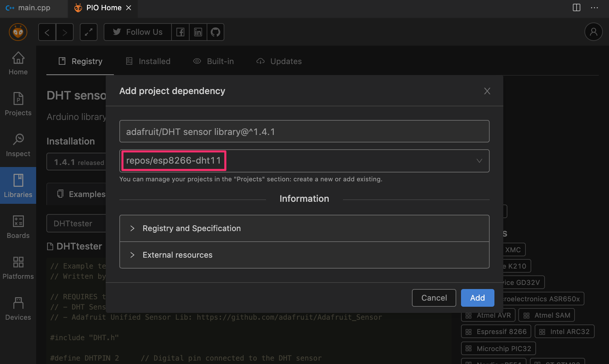Click the Adafruit_Sensor GitHub URL in code
Screen dimensions: 609x364
tap(289, 317)
